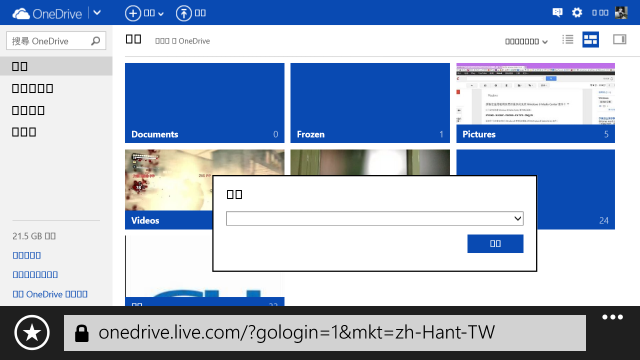Switch to list details view icon
This screenshot has height=360, width=640.
coord(568,40)
